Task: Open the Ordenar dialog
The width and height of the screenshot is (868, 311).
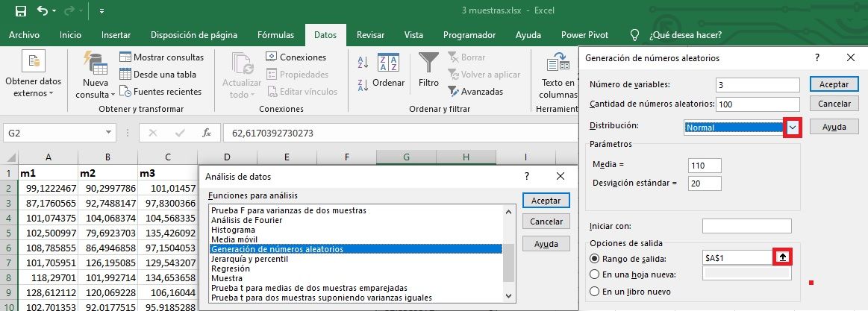Action: click(x=389, y=70)
